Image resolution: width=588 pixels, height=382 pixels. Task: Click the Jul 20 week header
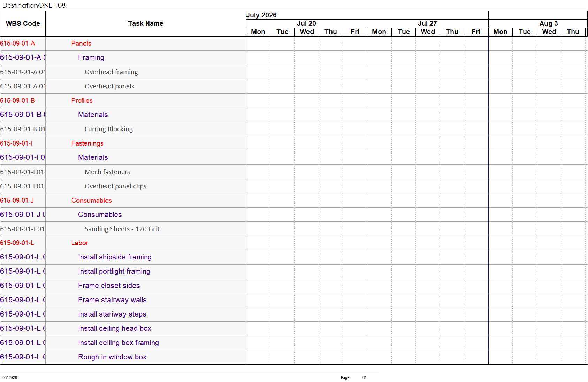[307, 23]
